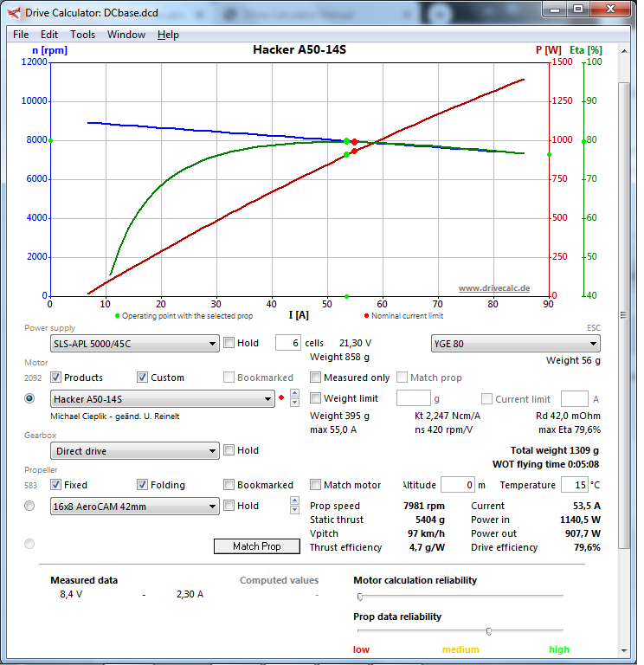Click the motor selection up arrow spinner
The image size is (644, 665).
294,394
